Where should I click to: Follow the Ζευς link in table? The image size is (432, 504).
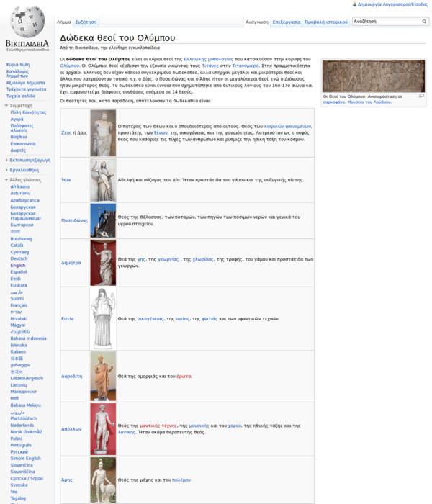[66, 132]
